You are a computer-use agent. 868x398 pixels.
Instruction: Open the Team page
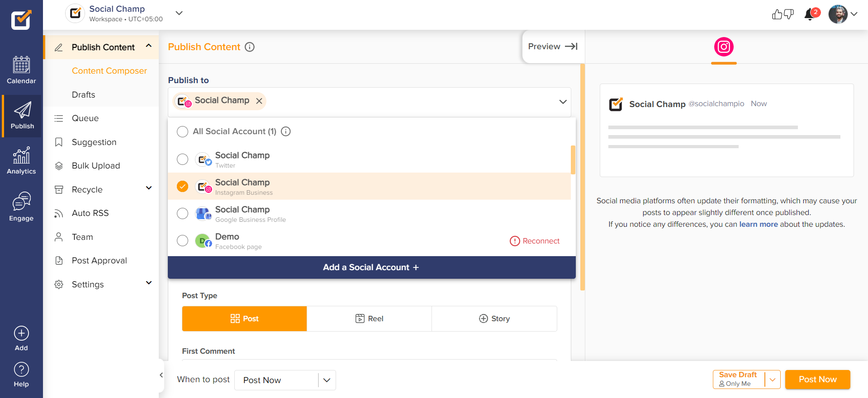(82, 237)
